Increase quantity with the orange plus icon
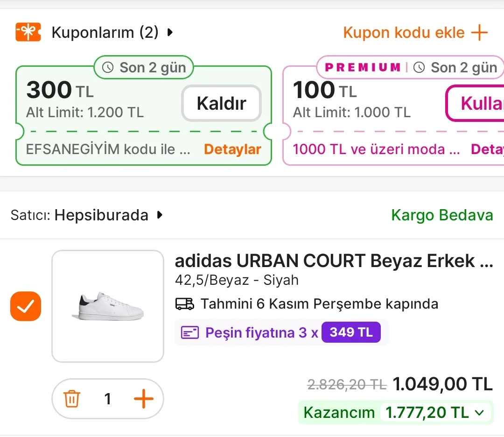 coord(143,399)
